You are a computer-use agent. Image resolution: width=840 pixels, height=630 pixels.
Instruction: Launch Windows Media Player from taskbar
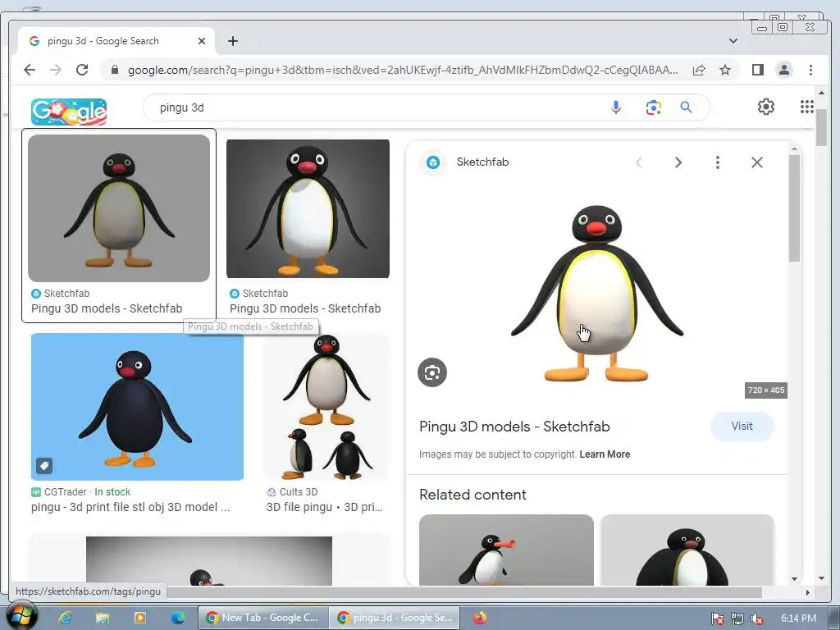pos(139,619)
